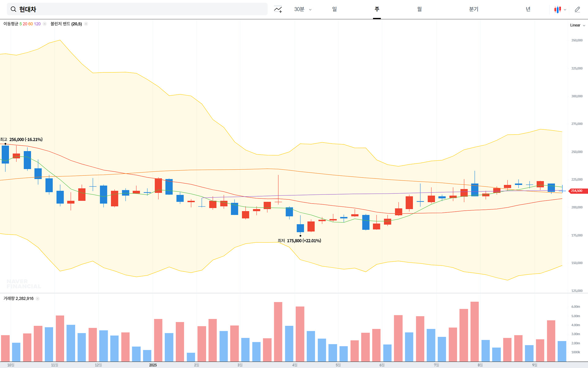The width and height of the screenshot is (588, 368).
Task: Click the 이동평균 indicator label
Action: coord(11,24)
